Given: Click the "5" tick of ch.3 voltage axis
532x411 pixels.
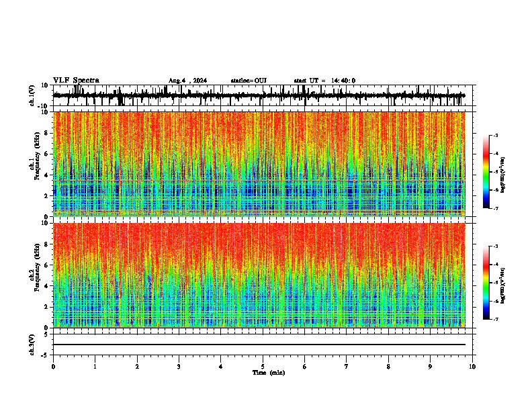Looking at the screenshot, I should (47, 334).
